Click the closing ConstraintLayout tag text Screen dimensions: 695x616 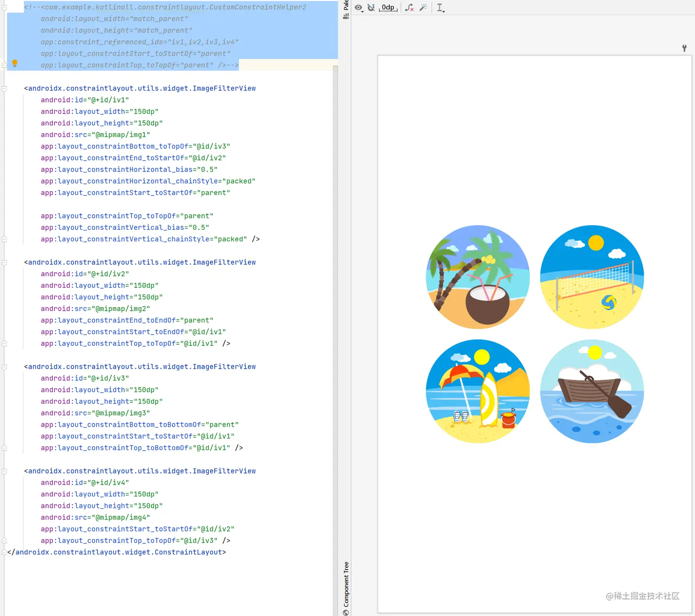point(117,552)
